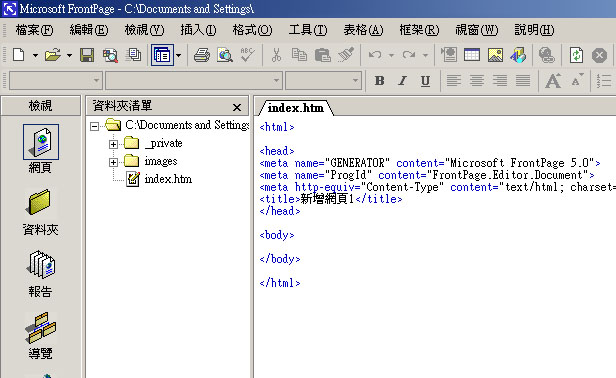Toggle Bold formatting button

[x=379, y=81]
